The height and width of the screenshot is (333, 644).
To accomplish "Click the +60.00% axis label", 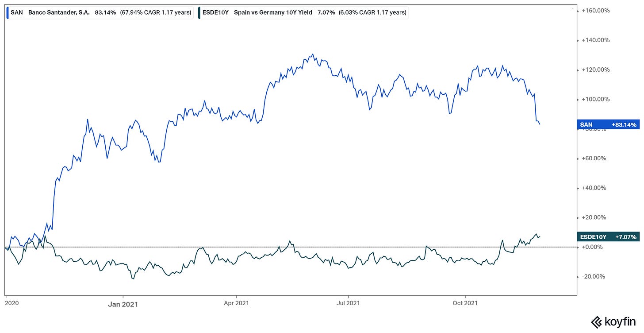I will click(x=594, y=158).
